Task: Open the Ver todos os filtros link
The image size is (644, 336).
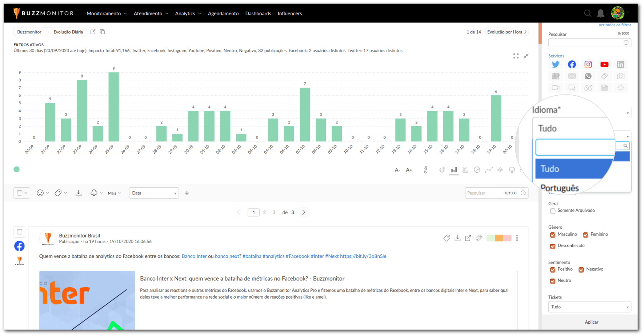Action: click(x=615, y=25)
